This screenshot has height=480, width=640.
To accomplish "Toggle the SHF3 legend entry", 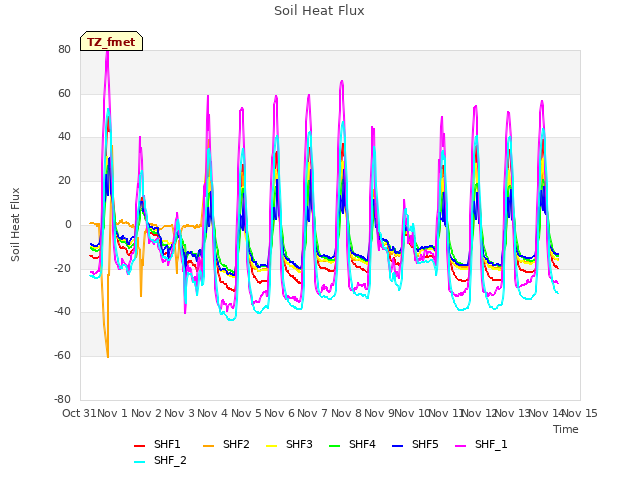I will 289,444.
